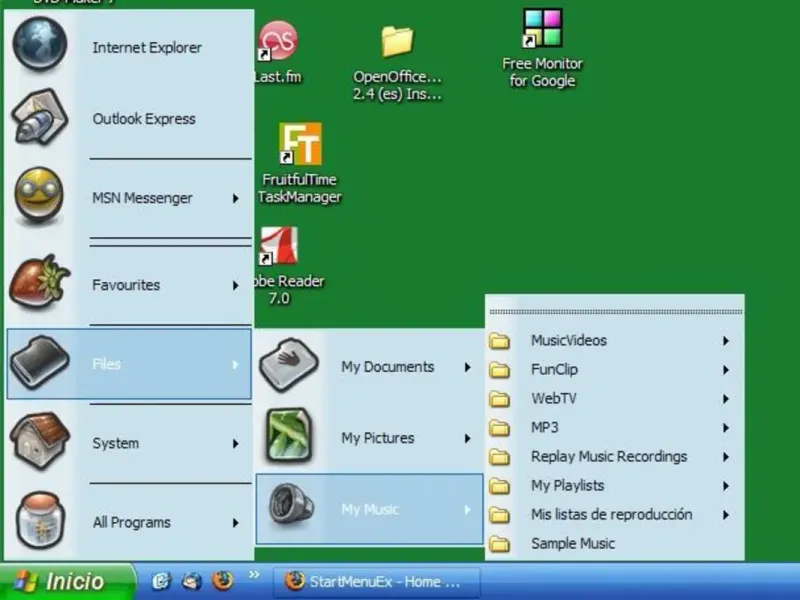Click the FunClip folder icon
This screenshot has height=600, width=800.
tap(499, 370)
